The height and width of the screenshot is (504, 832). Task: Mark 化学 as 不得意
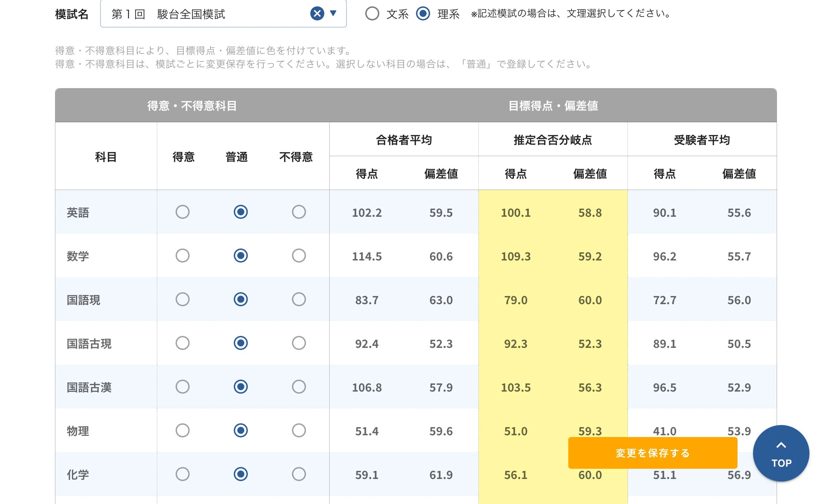pos(299,474)
